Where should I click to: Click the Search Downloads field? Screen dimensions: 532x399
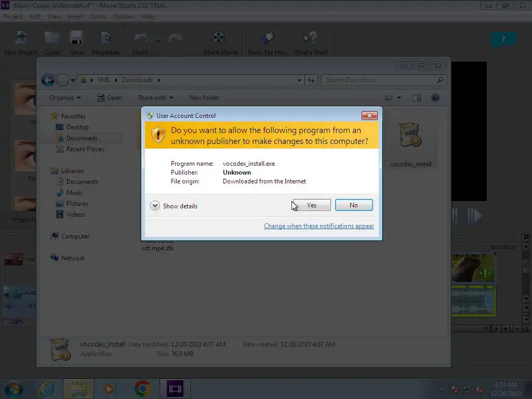383,80
